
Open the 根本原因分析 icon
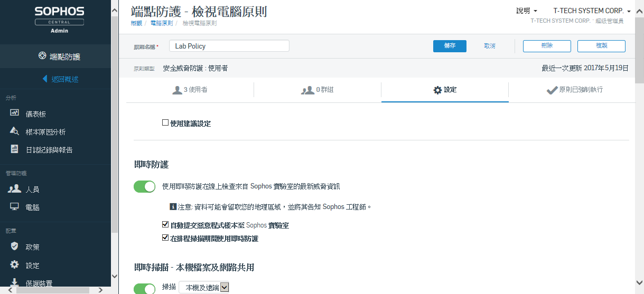tap(15, 131)
